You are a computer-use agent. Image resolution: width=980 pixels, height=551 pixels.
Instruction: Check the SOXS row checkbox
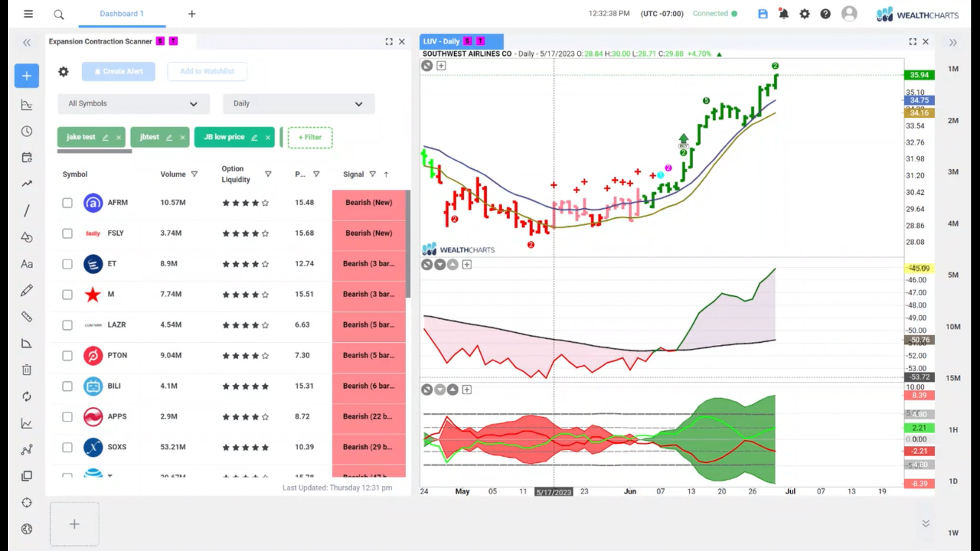pos(67,447)
